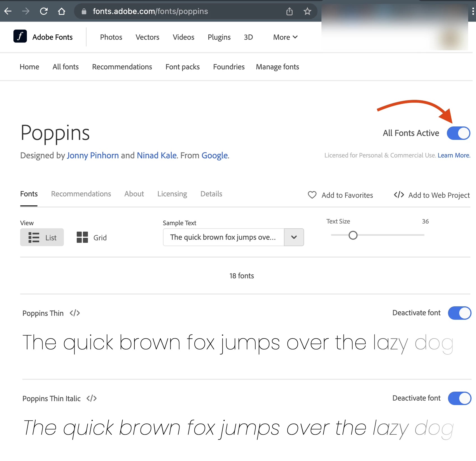
Task: Click the browser forward arrow
Action: pyautogui.click(x=26, y=11)
